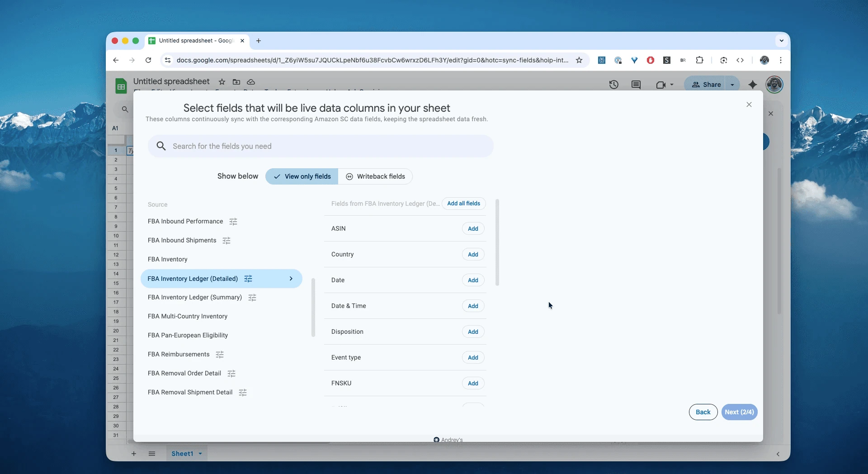Open Chrome three-dot menu
868x474 pixels.
coord(781,60)
